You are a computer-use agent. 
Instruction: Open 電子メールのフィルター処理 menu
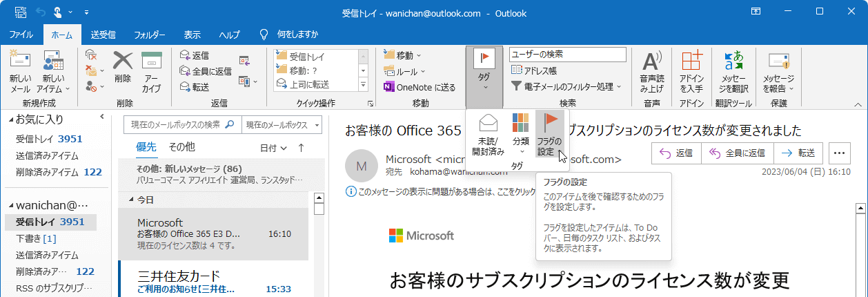(x=566, y=87)
